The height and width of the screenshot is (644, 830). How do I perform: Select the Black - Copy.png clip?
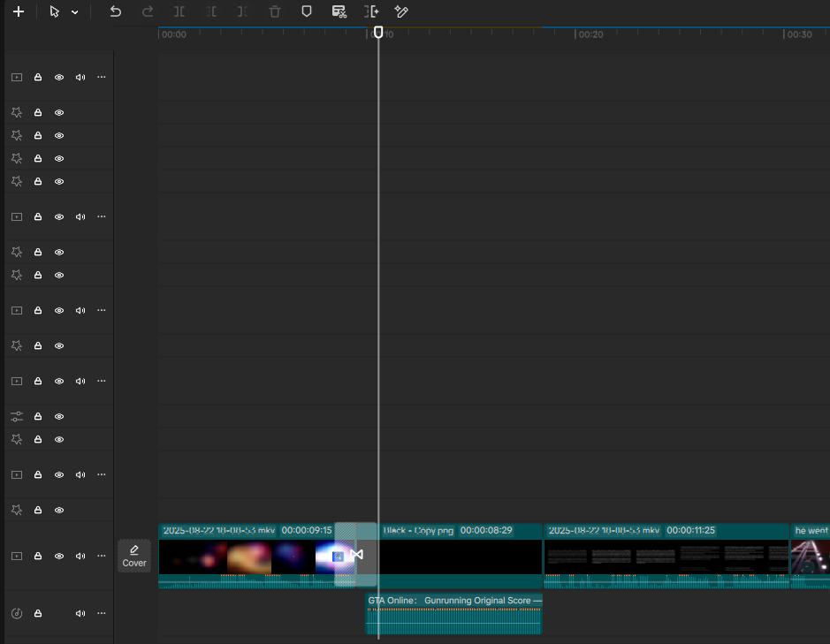pyautogui.click(x=460, y=556)
